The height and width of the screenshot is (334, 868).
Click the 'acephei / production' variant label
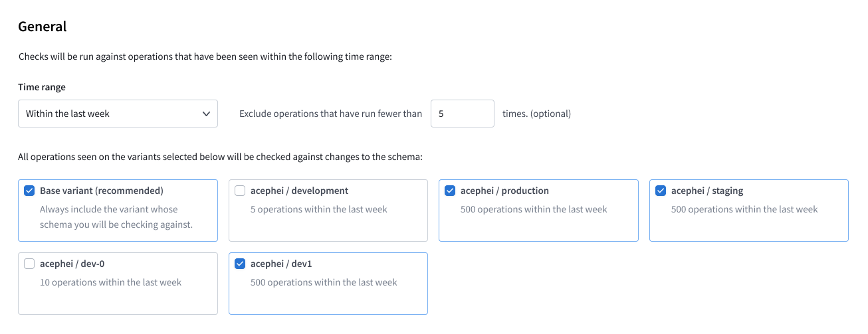[x=504, y=191]
